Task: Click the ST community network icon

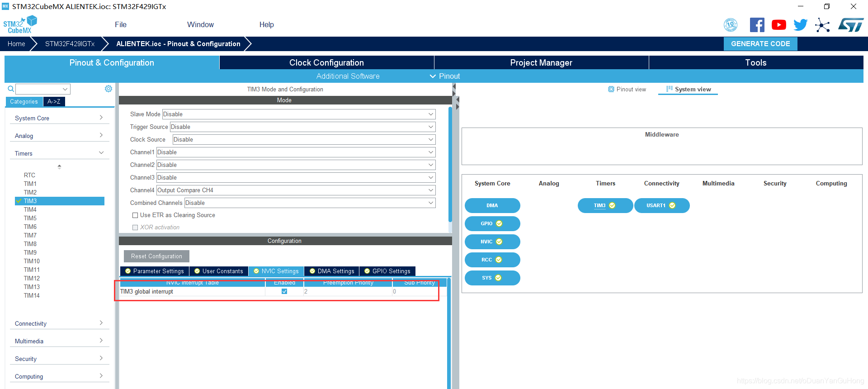Action: coord(822,25)
